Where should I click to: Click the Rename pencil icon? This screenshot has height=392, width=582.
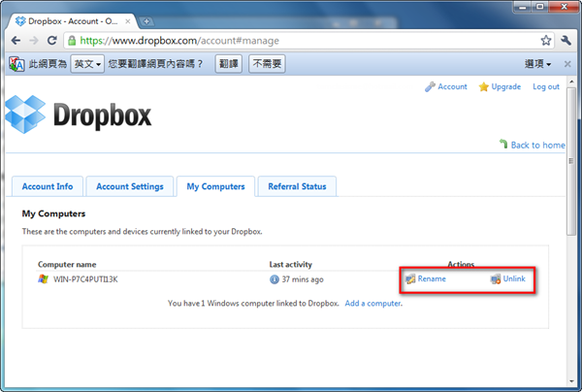[x=410, y=279]
